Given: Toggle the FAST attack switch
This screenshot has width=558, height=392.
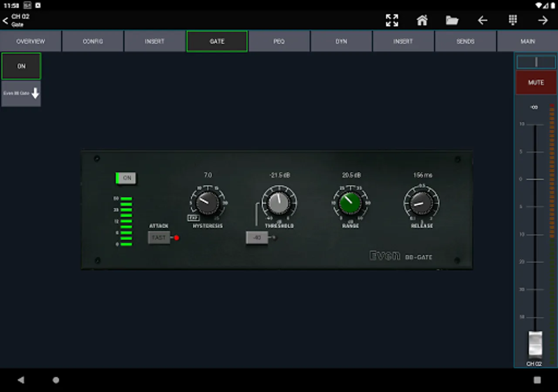Looking at the screenshot, I should 159,237.
